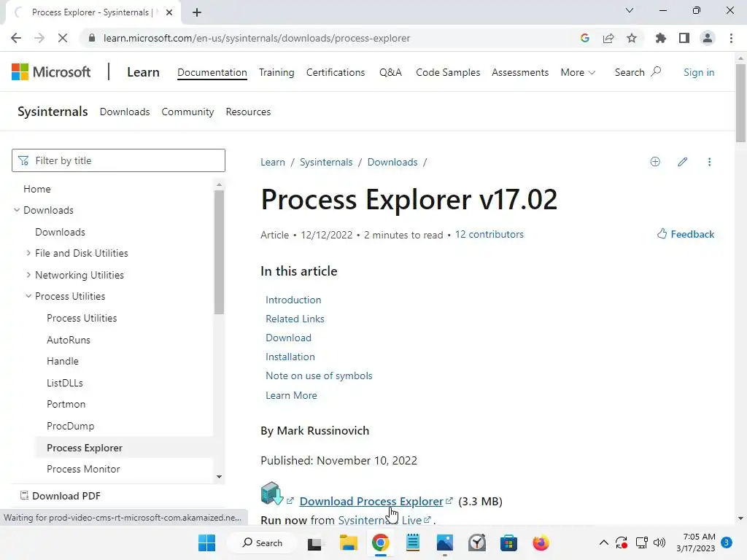Viewport: 747px width, 560px height.
Task: Collapse Process Utilities section
Action: 28,296
